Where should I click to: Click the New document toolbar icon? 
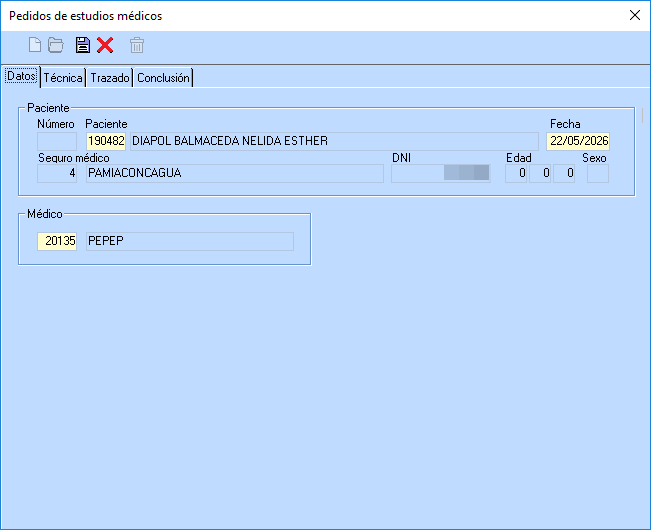[x=35, y=45]
